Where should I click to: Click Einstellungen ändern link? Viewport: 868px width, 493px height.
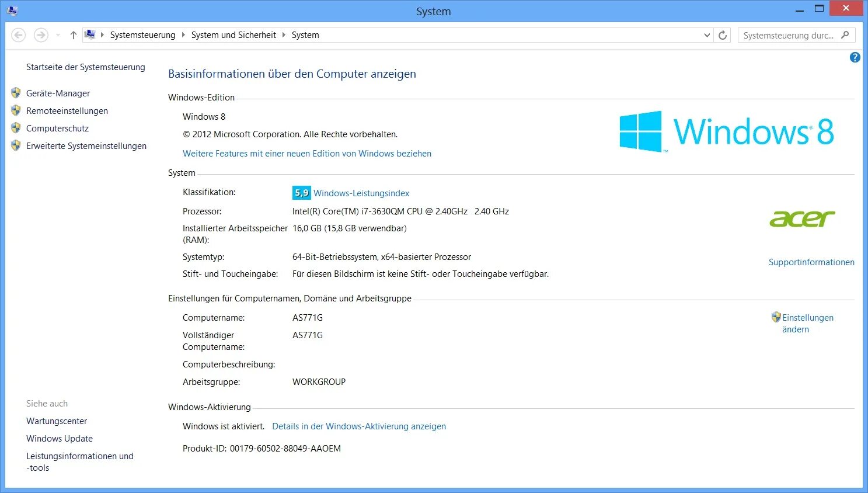pos(808,324)
